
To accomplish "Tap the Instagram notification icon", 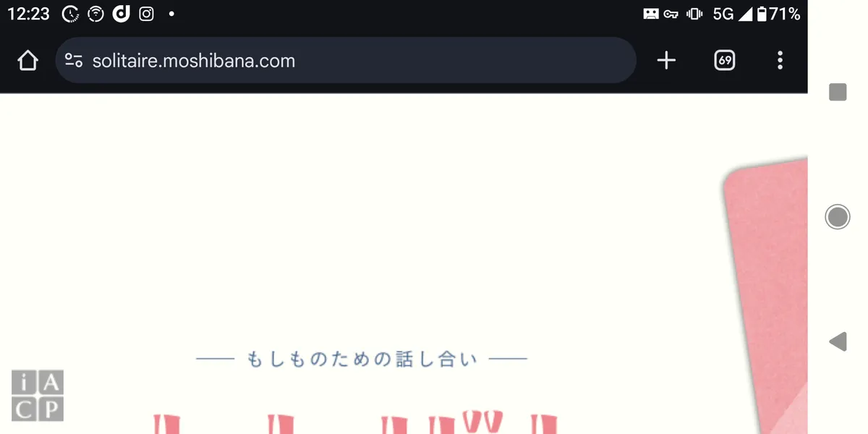I will (x=146, y=14).
